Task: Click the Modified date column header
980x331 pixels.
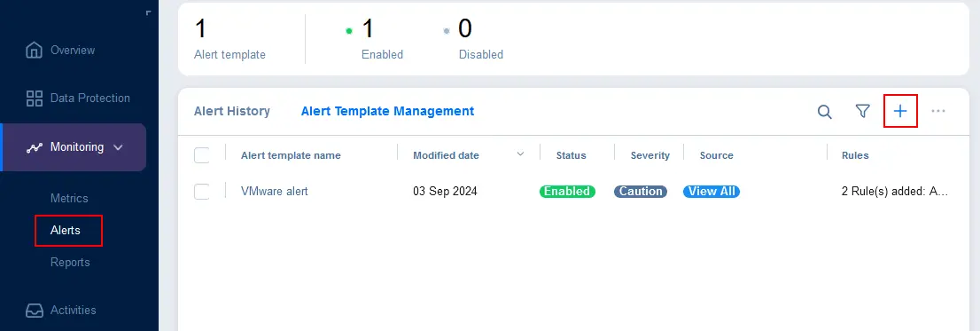Action: 447,155
